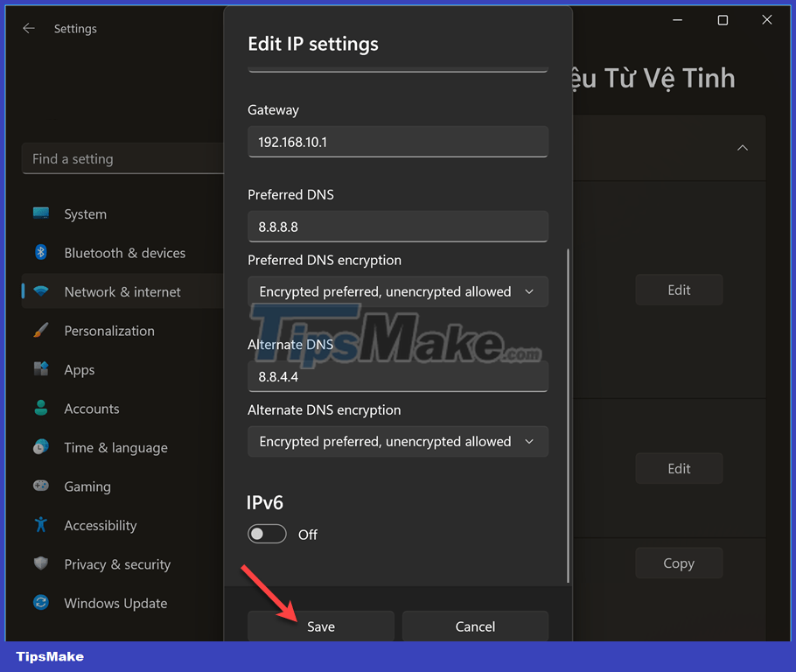Image resolution: width=796 pixels, height=672 pixels.
Task: Select the Bluetooth & devices icon
Action: [40, 253]
